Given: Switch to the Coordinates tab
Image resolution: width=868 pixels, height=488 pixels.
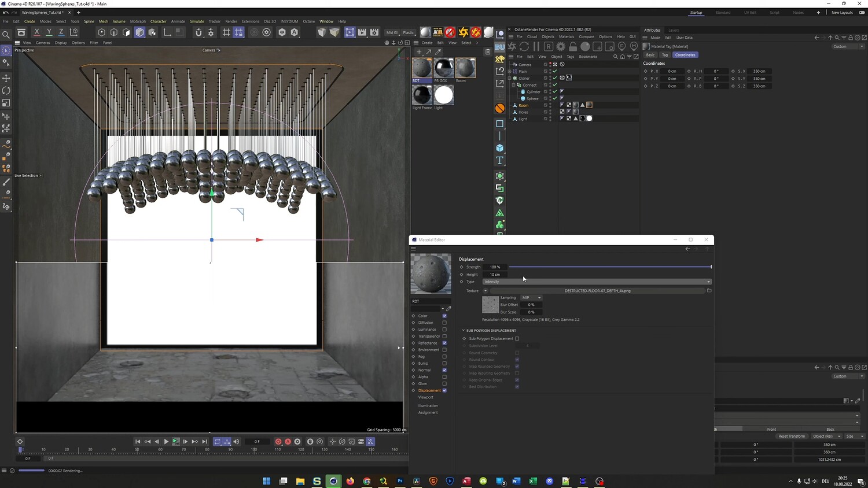Looking at the screenshot, I should [685, 55].
